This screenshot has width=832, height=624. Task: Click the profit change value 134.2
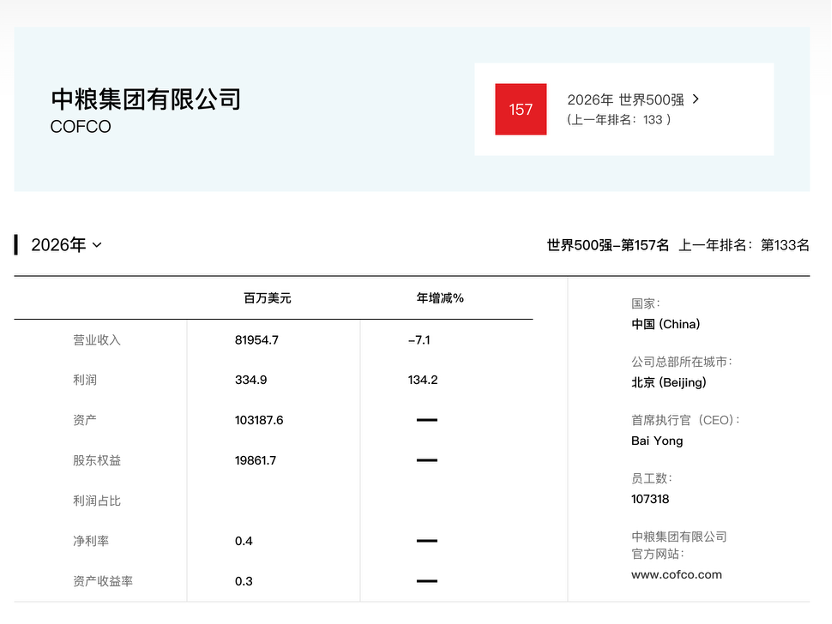(x=423, y=380)
